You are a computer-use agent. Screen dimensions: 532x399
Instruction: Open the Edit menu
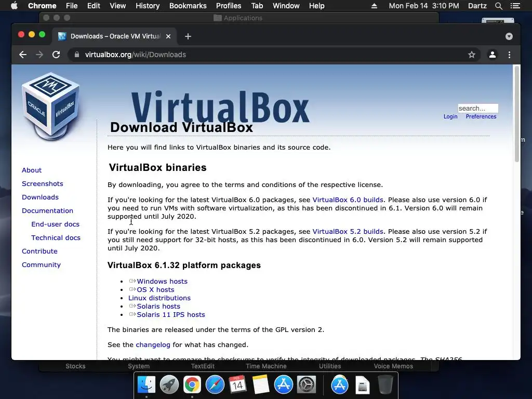pyautogui.click(x=94, y=6)
